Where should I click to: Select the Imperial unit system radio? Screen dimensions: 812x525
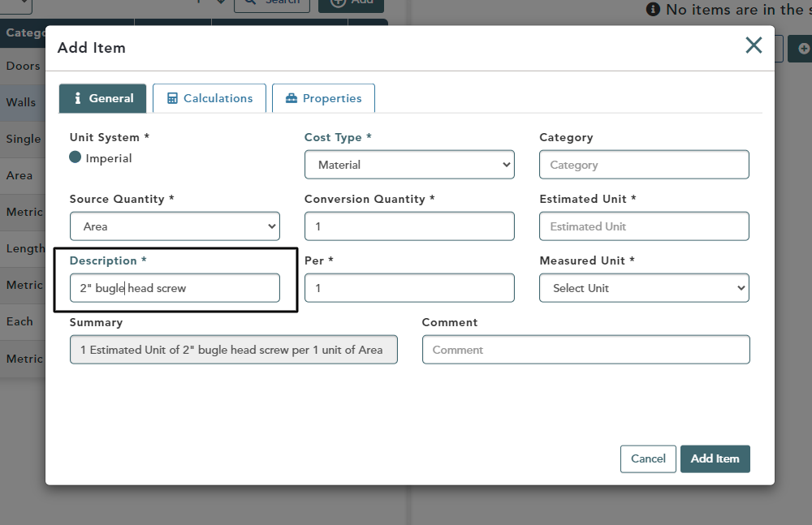click(x=76, y=158)
